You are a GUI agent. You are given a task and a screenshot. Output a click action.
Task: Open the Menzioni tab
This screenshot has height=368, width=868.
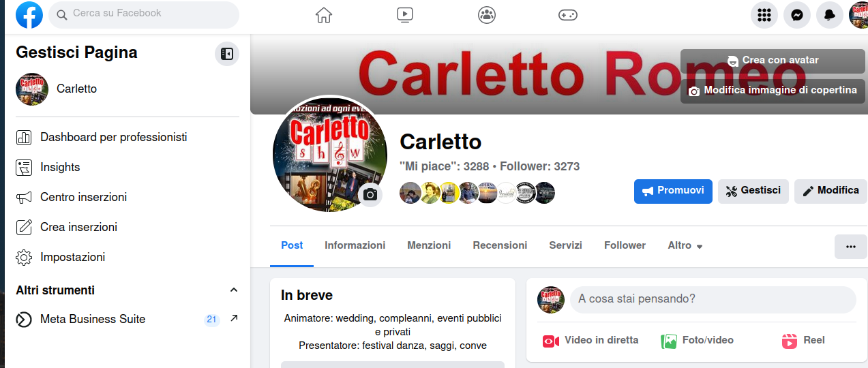click(429, 245)
